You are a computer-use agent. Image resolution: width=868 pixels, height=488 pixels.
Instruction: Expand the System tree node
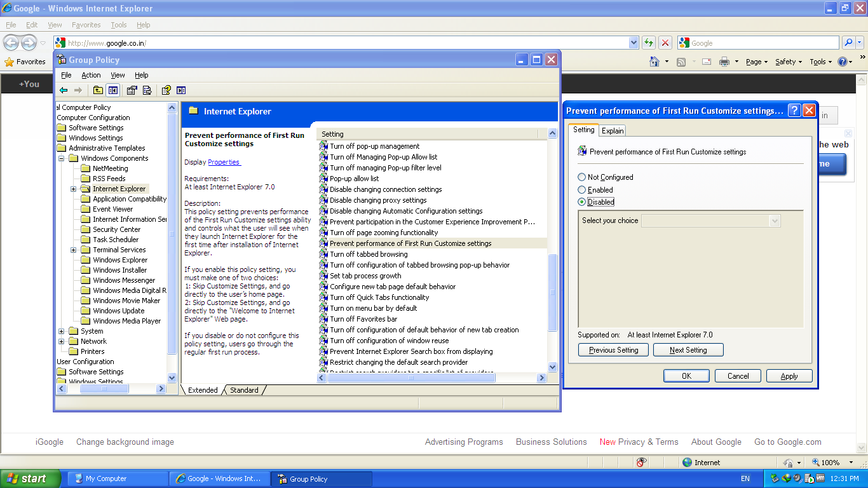(x=61, y=331)
